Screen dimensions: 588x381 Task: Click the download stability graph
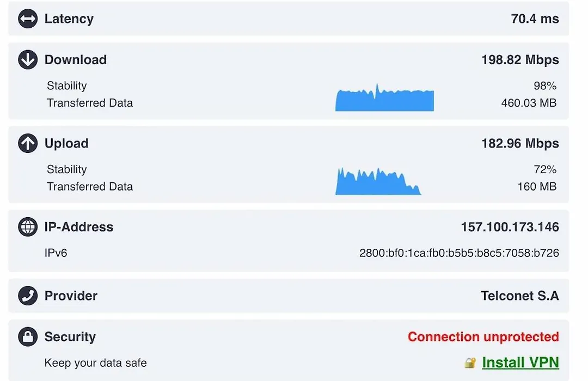pyautogui.click(x=384, y=99)
